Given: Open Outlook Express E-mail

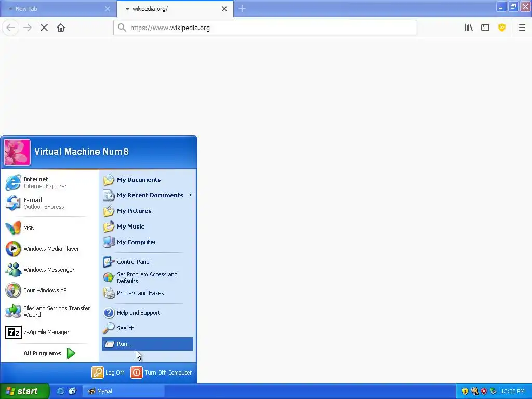Looking at the screenshot, I should coord(50,203).
